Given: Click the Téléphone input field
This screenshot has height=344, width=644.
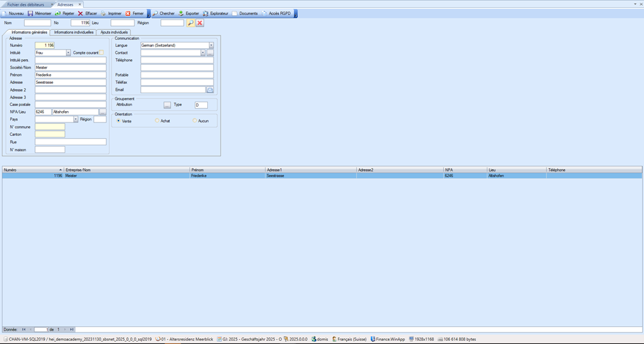Looking at the screenshot, I should 177,60.
